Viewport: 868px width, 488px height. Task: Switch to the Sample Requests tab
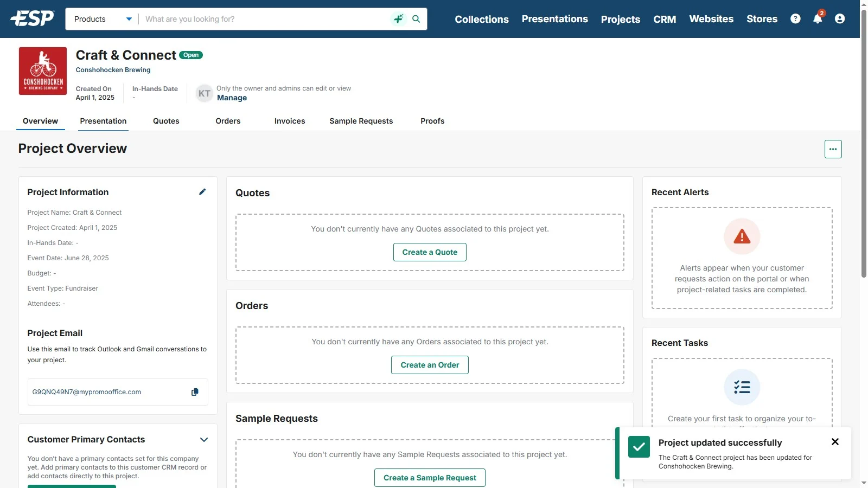point(361,121)
